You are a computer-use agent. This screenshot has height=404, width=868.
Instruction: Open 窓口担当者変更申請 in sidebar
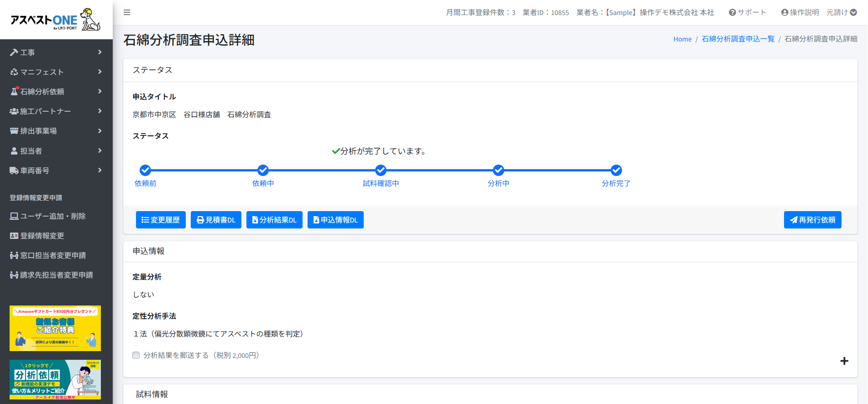pyautogui.click(x=53, y=255)
